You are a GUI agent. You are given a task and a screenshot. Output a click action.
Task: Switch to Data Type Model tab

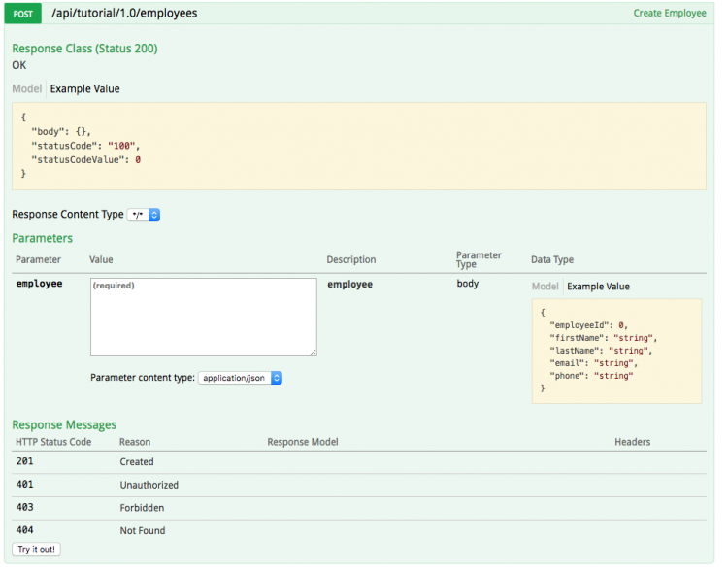point(546,287)
